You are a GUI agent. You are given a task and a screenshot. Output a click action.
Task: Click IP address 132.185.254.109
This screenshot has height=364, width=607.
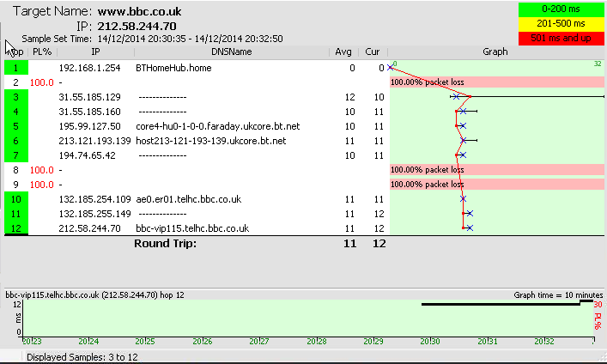pos(94,199)
